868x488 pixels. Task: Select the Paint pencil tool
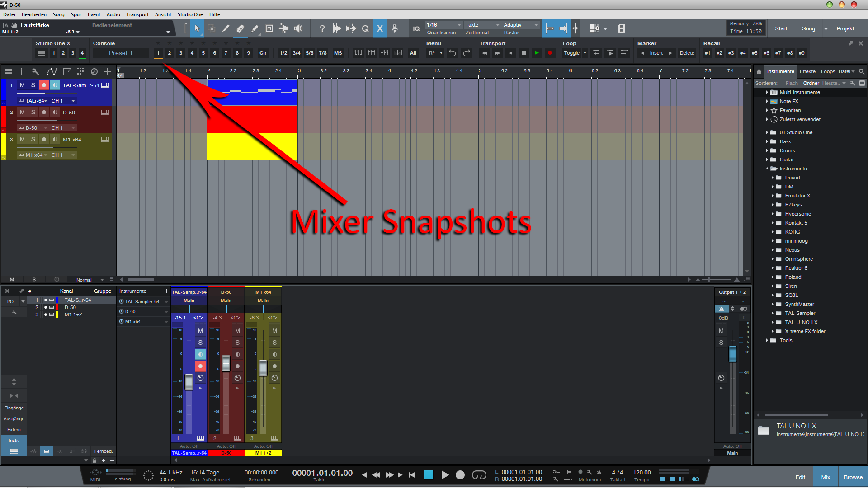pos(255,28)
